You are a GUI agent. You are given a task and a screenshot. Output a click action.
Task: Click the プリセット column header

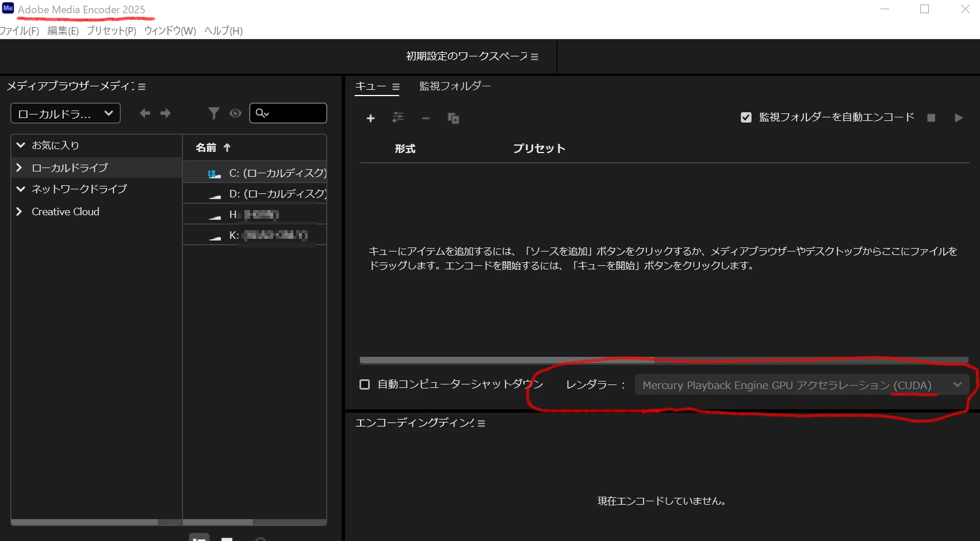(539, 148)
